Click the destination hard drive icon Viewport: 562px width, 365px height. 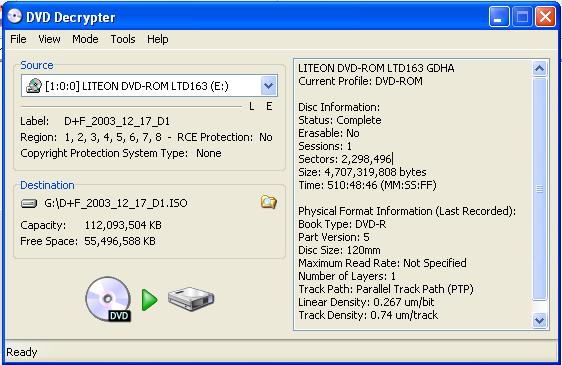pos(29,204)
